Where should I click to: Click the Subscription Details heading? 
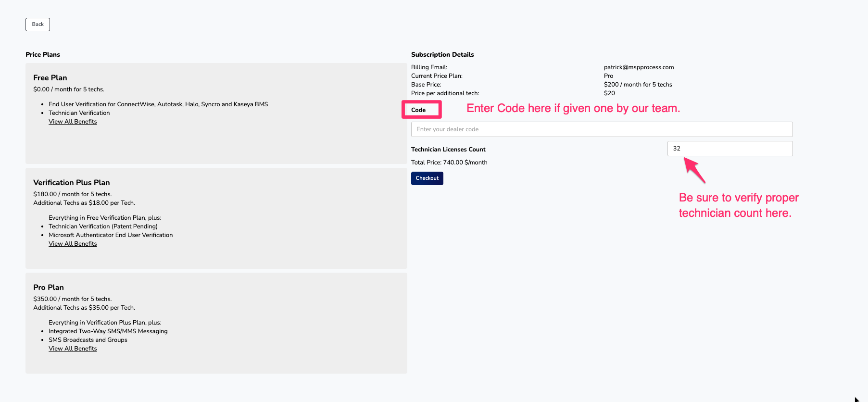pyautogui.click(x=442, y=55)
